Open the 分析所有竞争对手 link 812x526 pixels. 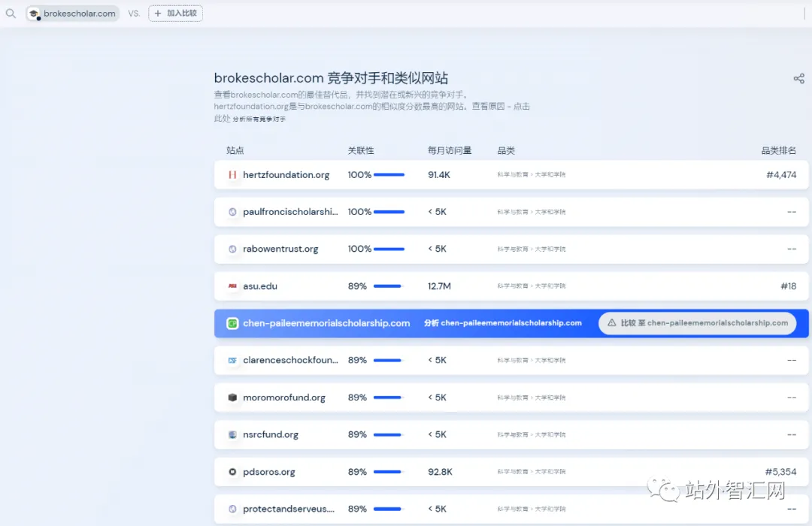[x=259, y=119]
